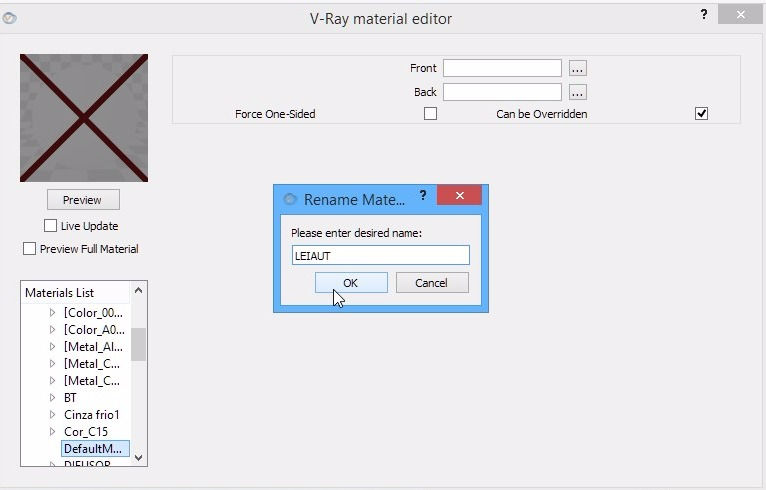The width and height of the screenshot is (766, 490).
Task: Expand the Cor_C15 material
Action: pyautogui.click(x=52, y=432)
